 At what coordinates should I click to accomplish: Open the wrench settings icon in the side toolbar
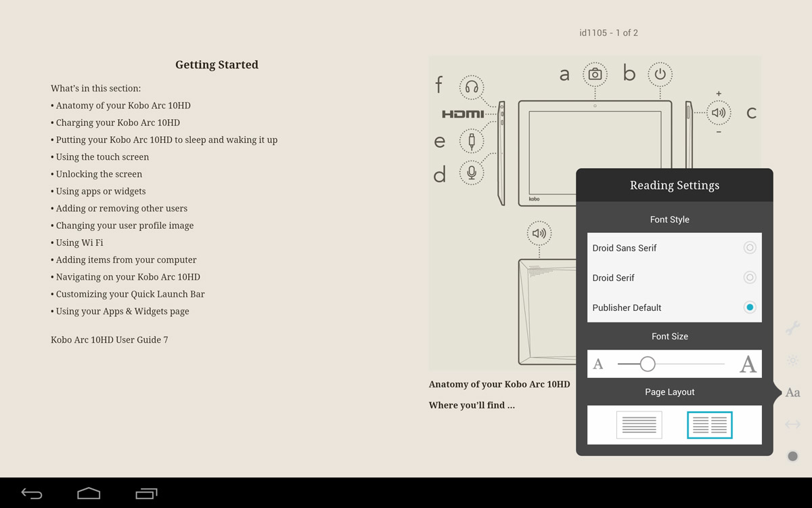point(792,329)
